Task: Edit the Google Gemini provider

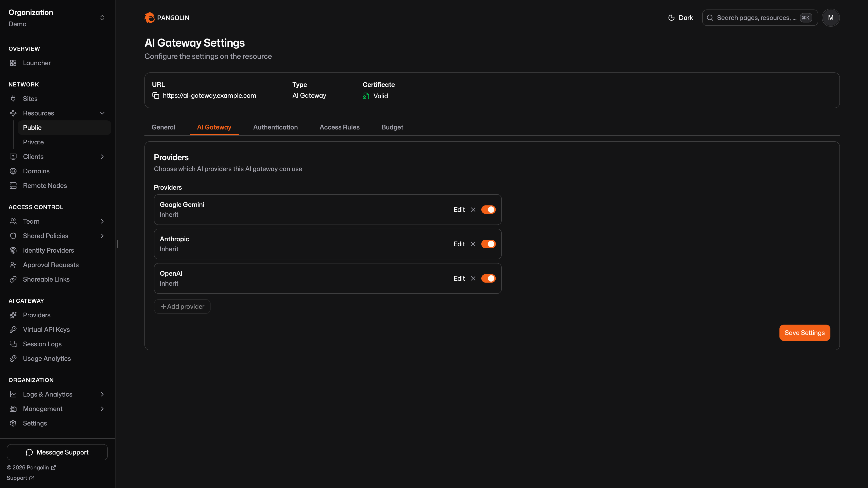Action: coord(459,209)
